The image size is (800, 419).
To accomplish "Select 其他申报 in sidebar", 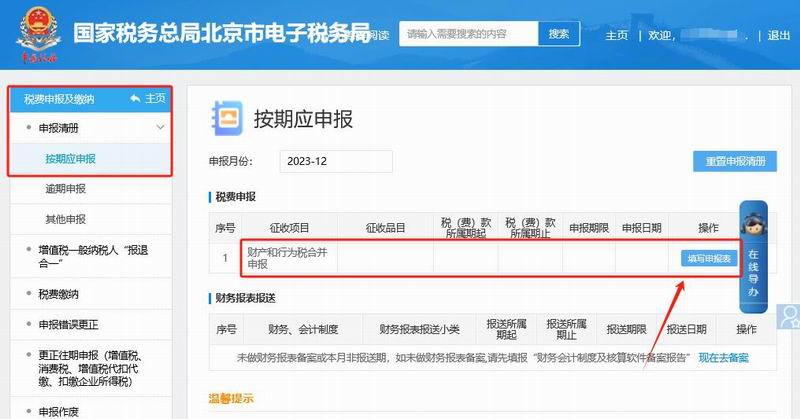I will pyautogui.click(x=65, y=219).
